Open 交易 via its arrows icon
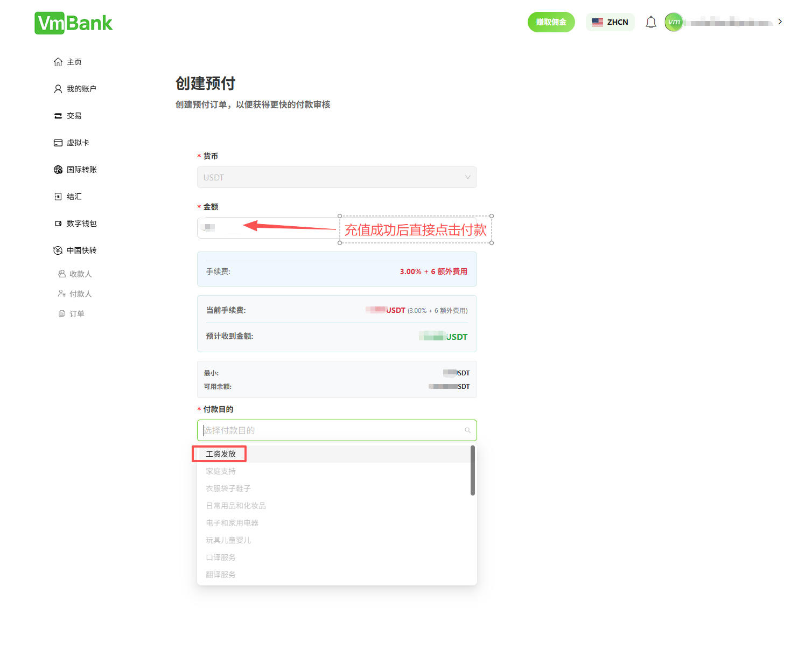Viewport: 812px width, 670px height. pos(58,115)
